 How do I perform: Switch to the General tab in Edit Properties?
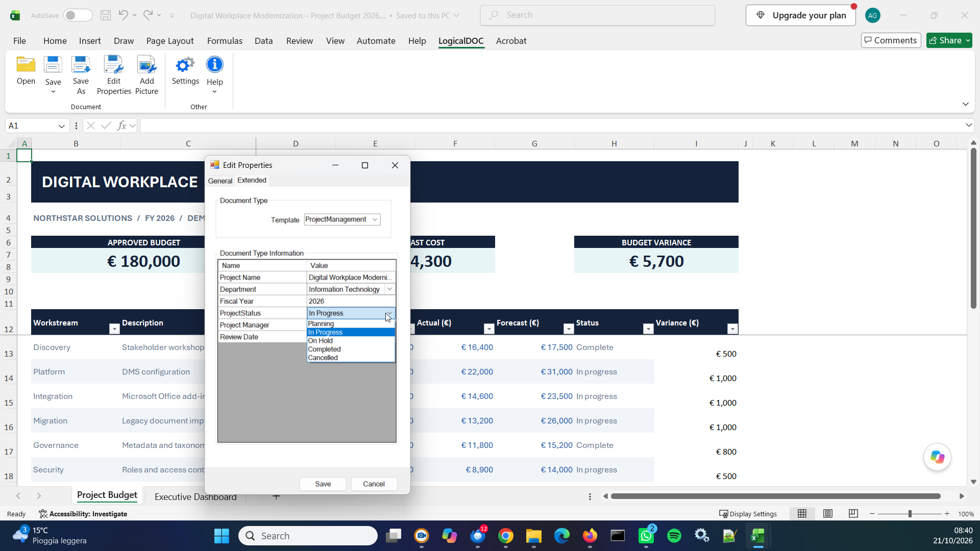tap(220, 181)
